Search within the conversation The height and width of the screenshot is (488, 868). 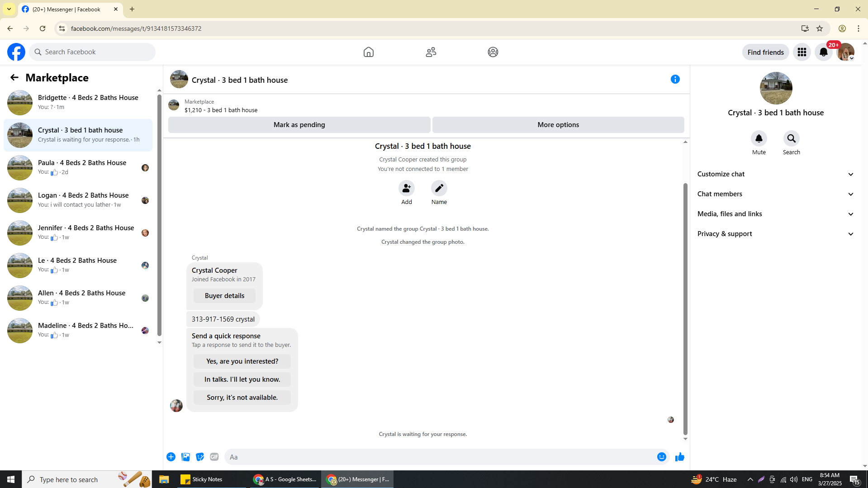pyautogui.click(x=792, y=138)
